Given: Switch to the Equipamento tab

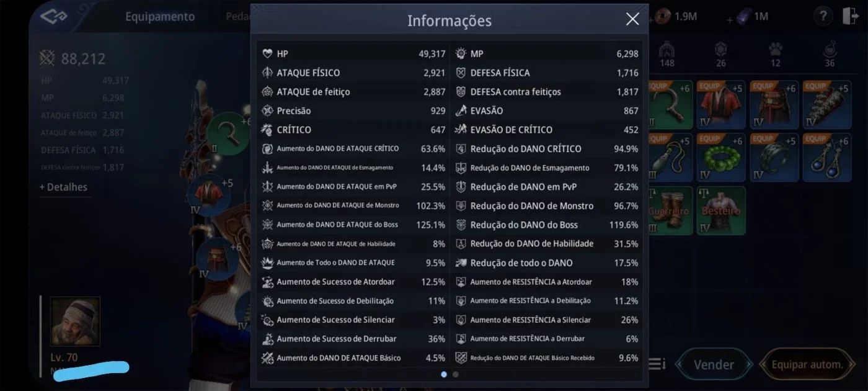Looking at the screenshot, I should coord(160,17).
